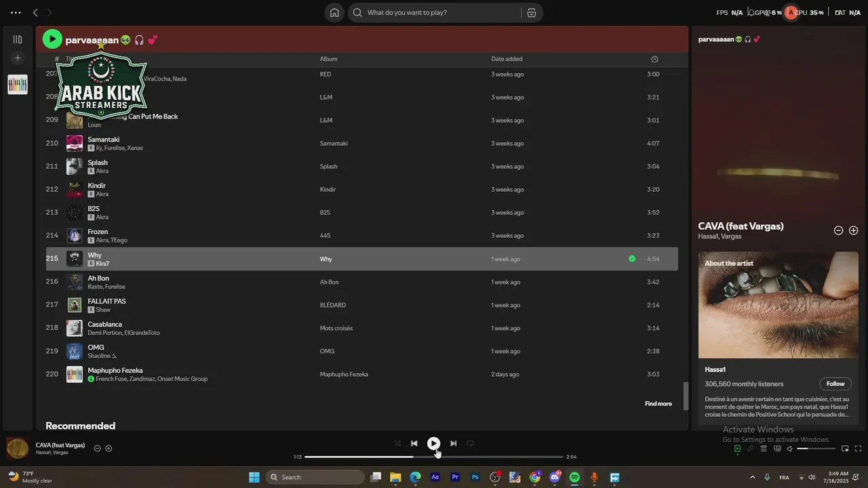Click the Spotify taskbar icon
The height and width of the screenshot is (488, 868).
[574, 477]
